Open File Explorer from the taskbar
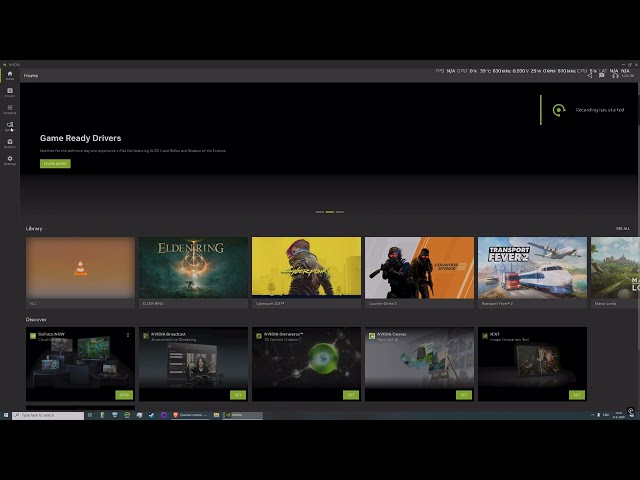 (216, 415)
